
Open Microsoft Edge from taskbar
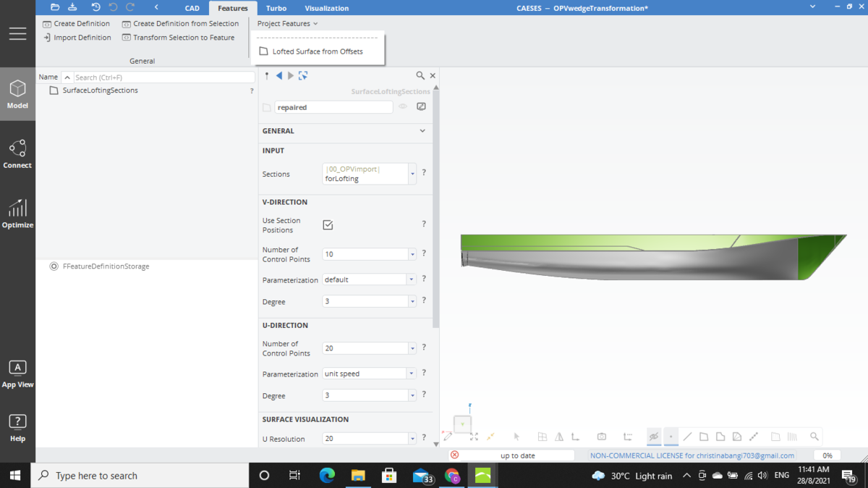click(327, 475)
